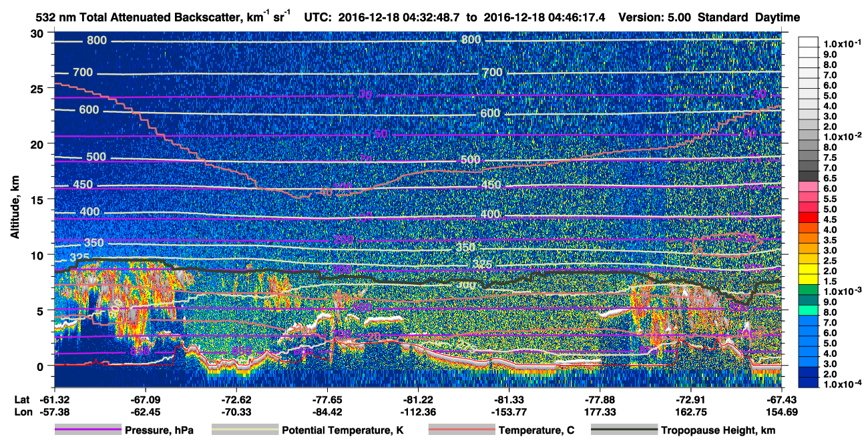This screenshot has width=868, height=445.
Task: Click the UTC: label in the title
Action: tap(319, 17)
